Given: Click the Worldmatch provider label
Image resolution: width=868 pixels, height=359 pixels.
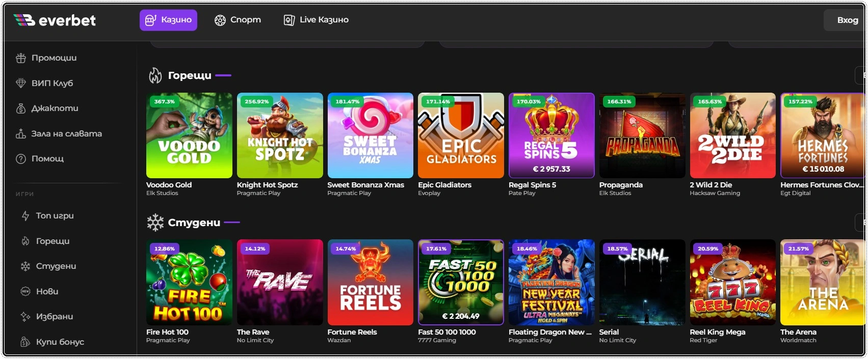Looking at the screenshot, I should coord(798,340).
